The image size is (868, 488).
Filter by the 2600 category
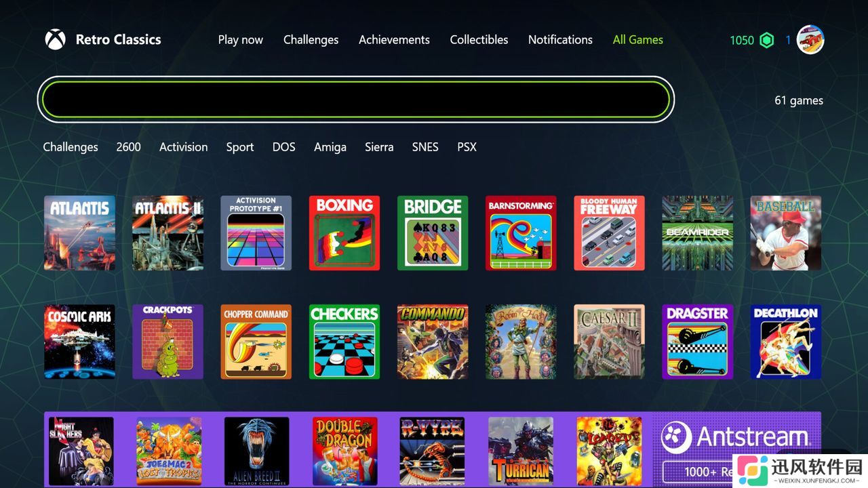click(128, 147)
